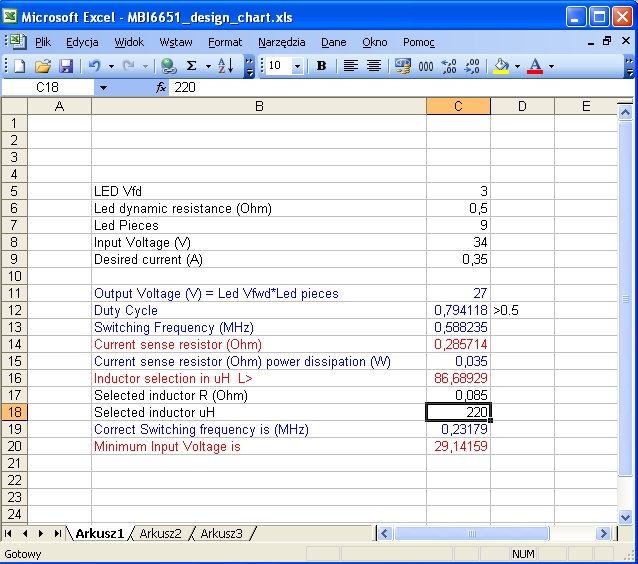Toggle left text alignment
This screenshot has width=638, height=564.
351,66
